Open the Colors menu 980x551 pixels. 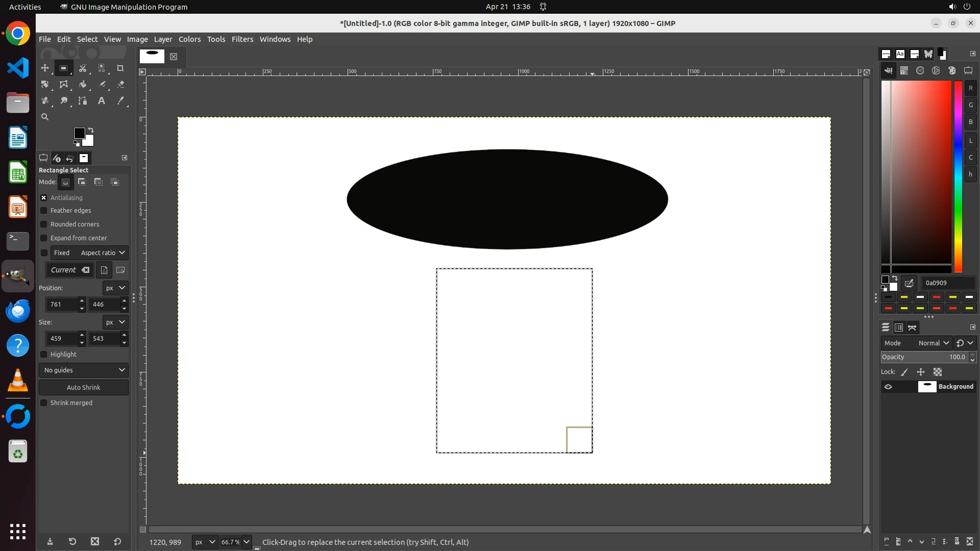[x=189, y=39]
